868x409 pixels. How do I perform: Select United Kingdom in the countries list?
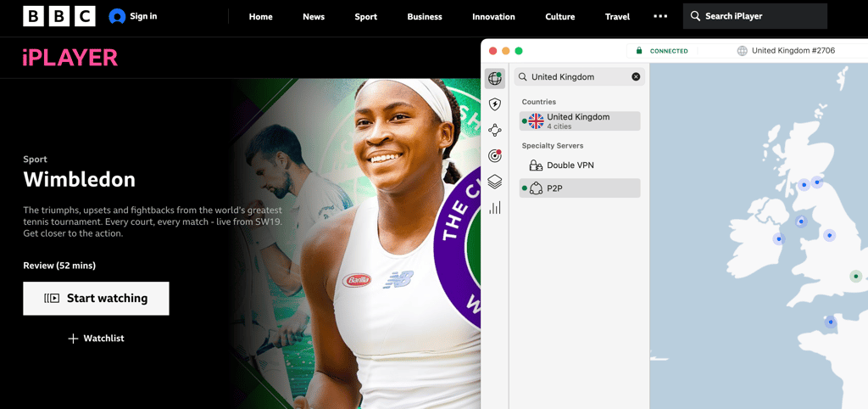coord(580,121)
